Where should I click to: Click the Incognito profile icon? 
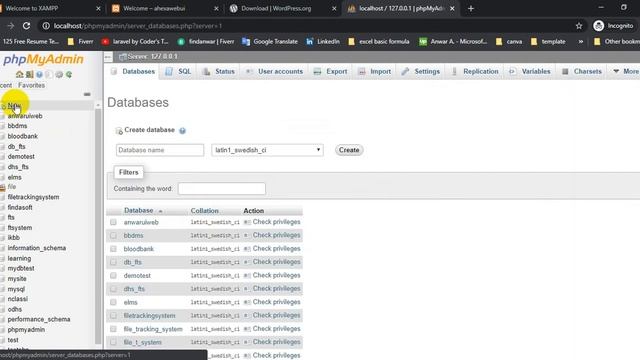598,26
